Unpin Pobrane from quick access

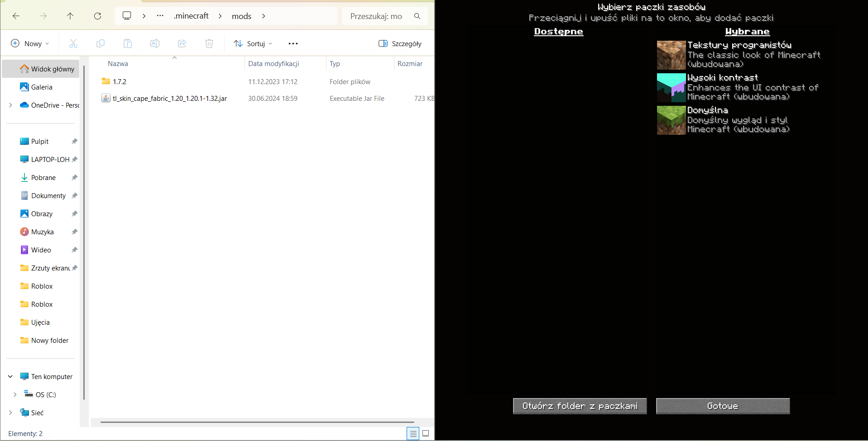click(x=75, y=177)
